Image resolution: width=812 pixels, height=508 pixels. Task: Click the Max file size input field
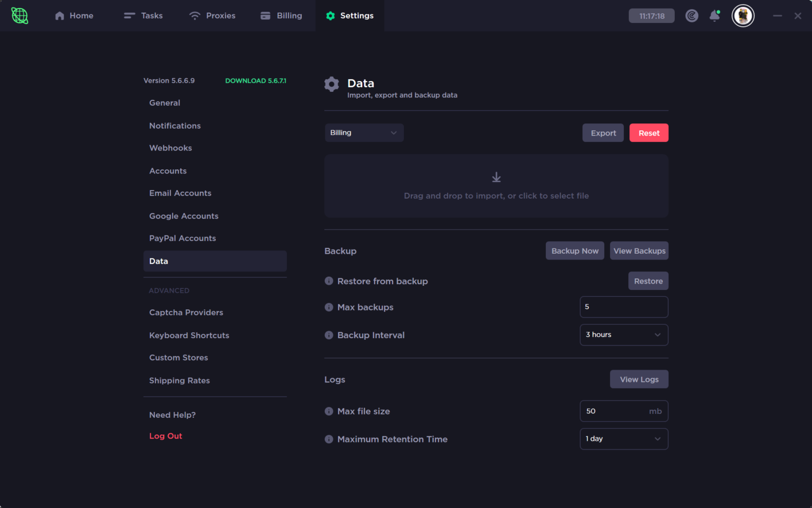click(x=624, y=411)
